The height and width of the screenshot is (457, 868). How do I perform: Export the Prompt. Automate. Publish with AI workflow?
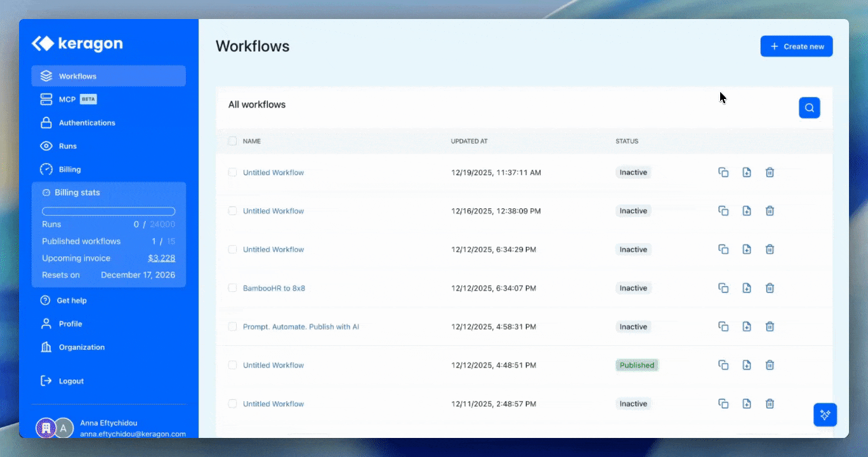[747, 326]
